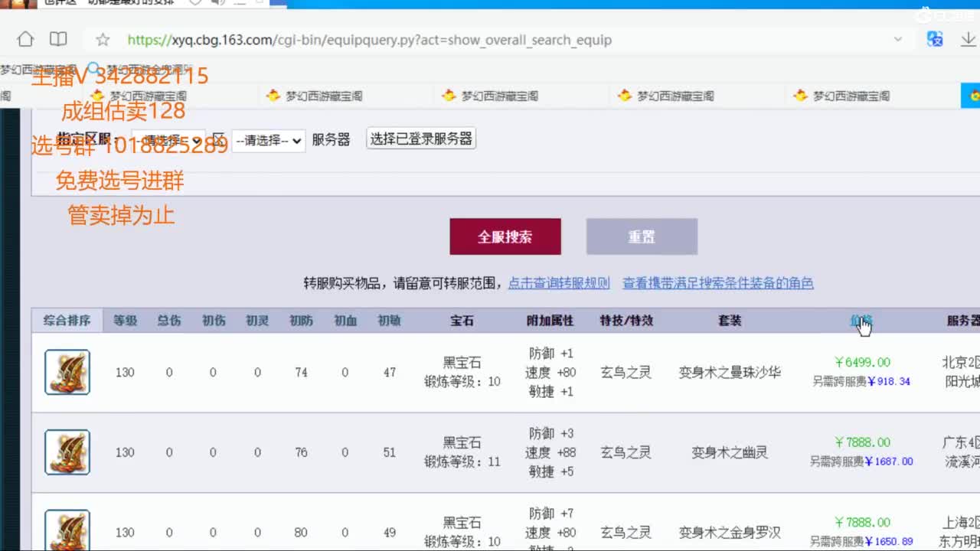Click the 套装 column header

click(x=730, y=321)
